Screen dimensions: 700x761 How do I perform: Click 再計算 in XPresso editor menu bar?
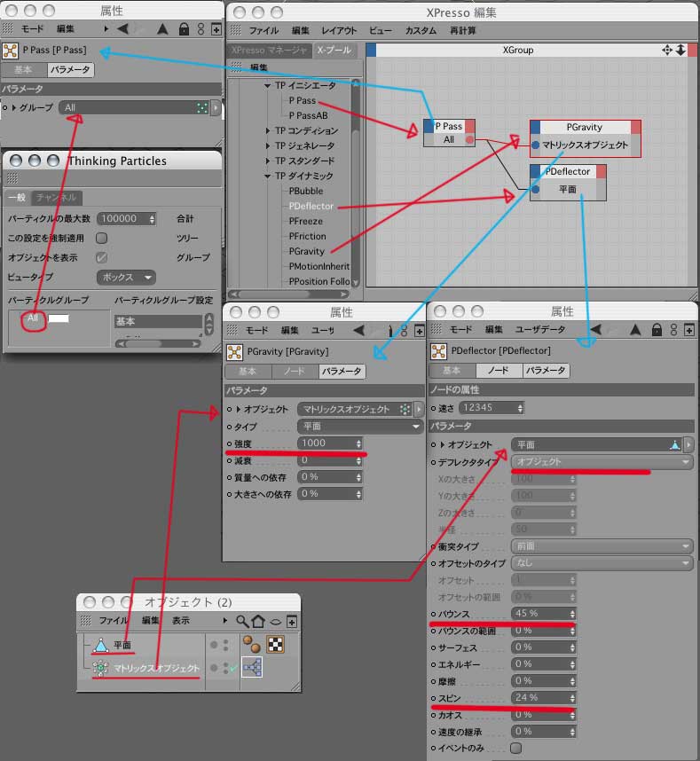tap(462, 30)
